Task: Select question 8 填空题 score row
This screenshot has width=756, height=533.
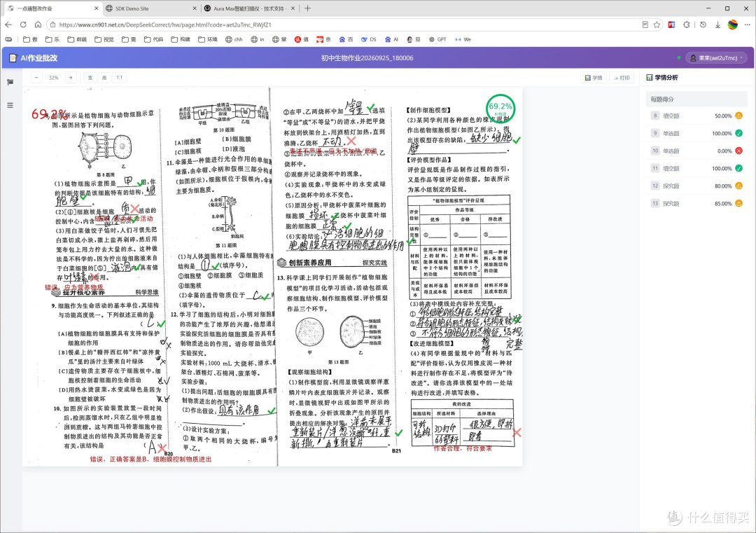Action: pos(696,116)
